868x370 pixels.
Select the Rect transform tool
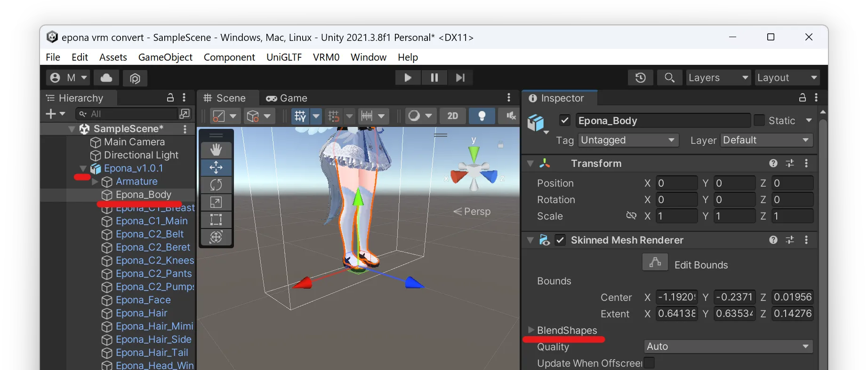tap(216, 220)
